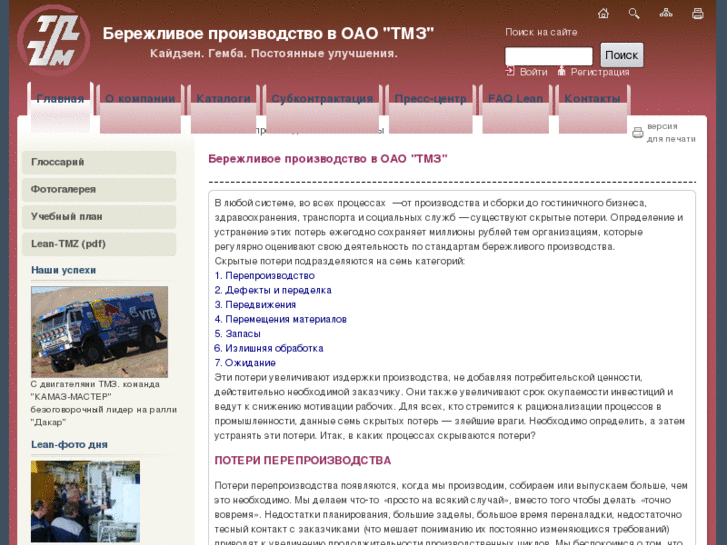Click the link 1. Перепроизводство
Screen dimensions: 727x545
pos(264,276)
